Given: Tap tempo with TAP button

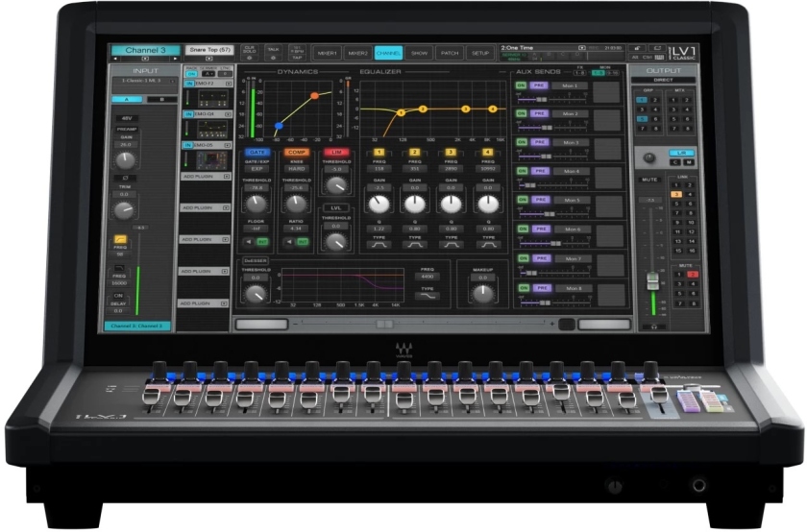Looking at the screenshot, I should point(297,58).
